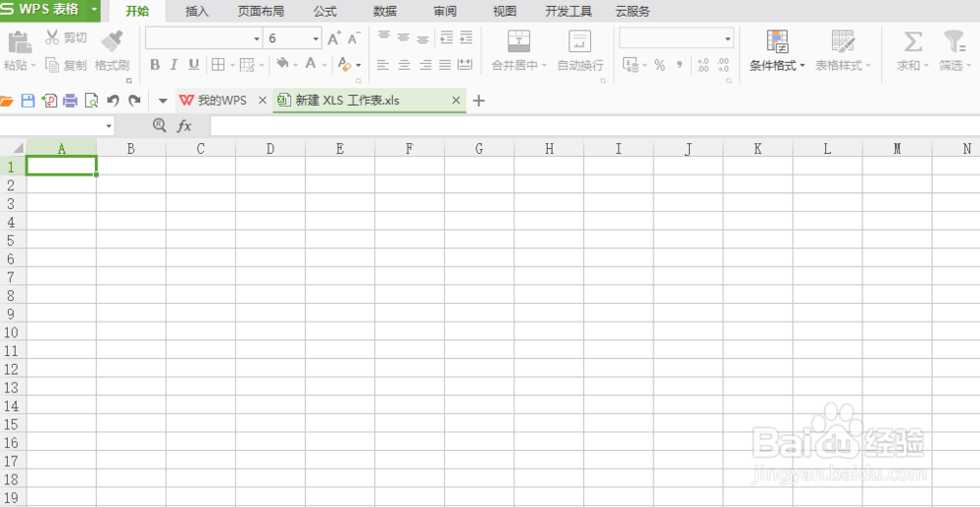Apply comma thousands separator style
Screen dimensions: 980x507
[679, 65]
